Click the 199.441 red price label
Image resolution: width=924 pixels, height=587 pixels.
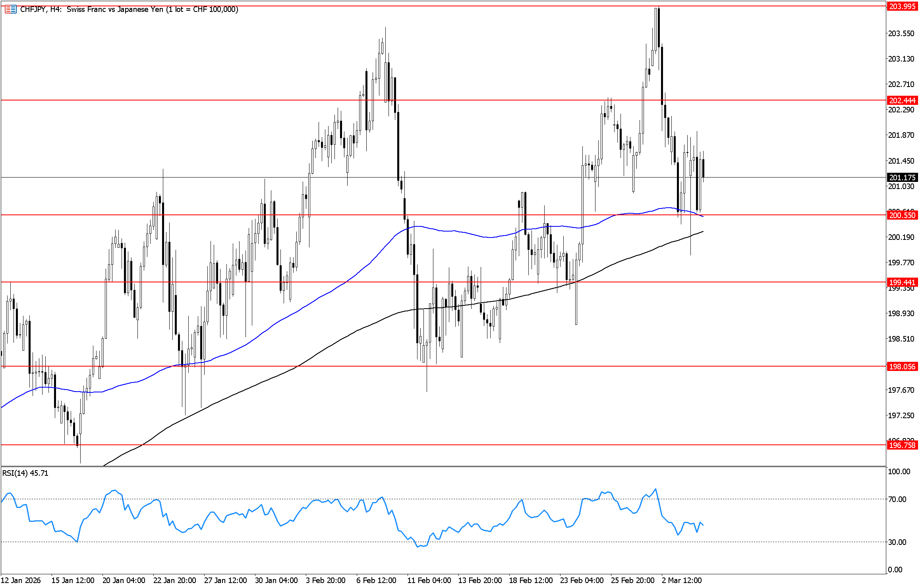click(x=902, y=282)
